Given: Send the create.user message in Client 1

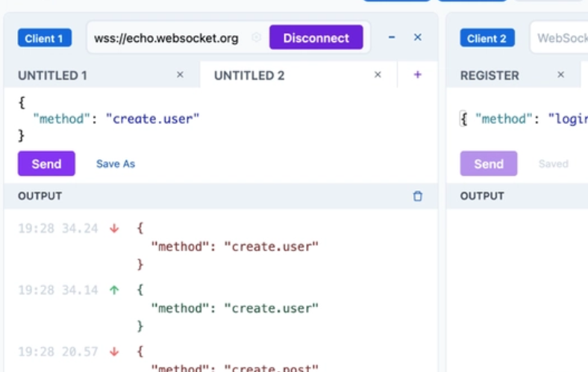Looking at the screenshot, I should (x=46, y=164).
